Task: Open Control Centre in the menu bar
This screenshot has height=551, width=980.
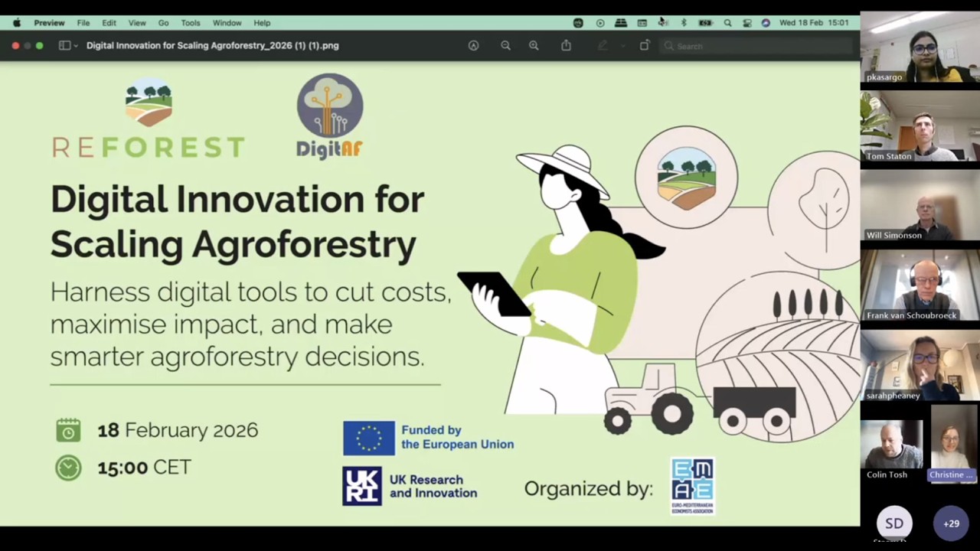Action: pos(747,23)
